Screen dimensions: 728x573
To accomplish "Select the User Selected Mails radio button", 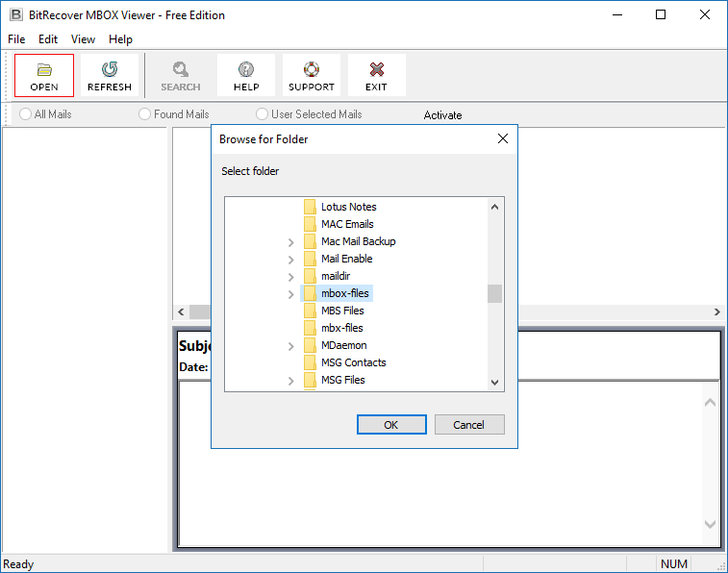I will tap(262, 114).
